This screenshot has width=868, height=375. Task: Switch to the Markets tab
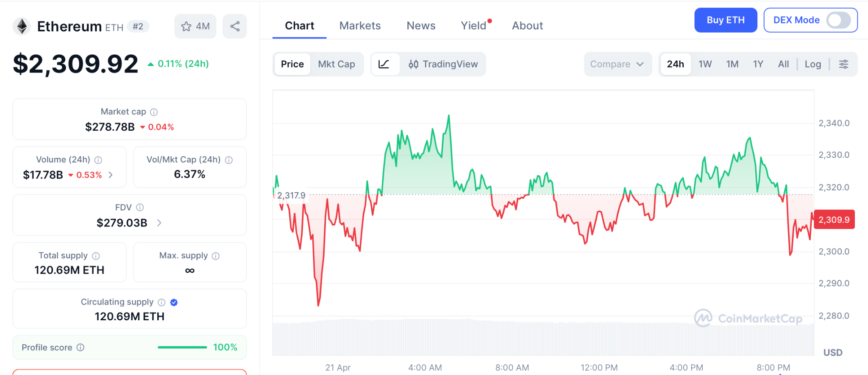[x=360, y=25]
